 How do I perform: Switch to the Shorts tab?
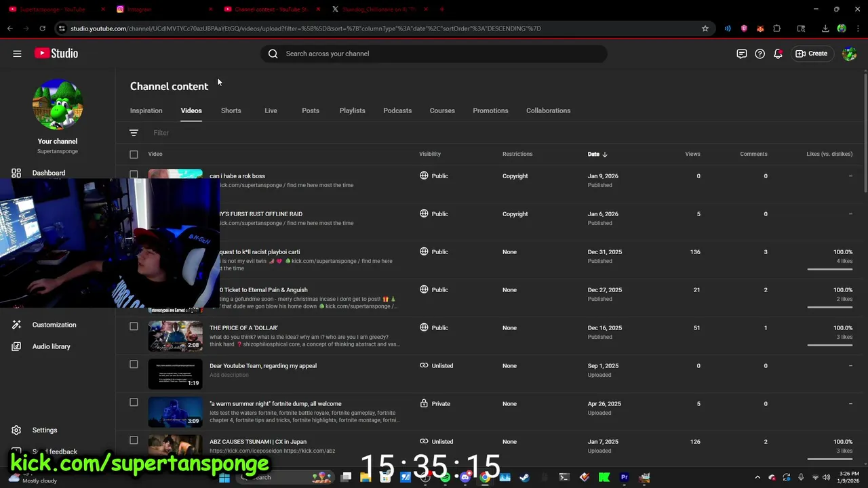231,110
